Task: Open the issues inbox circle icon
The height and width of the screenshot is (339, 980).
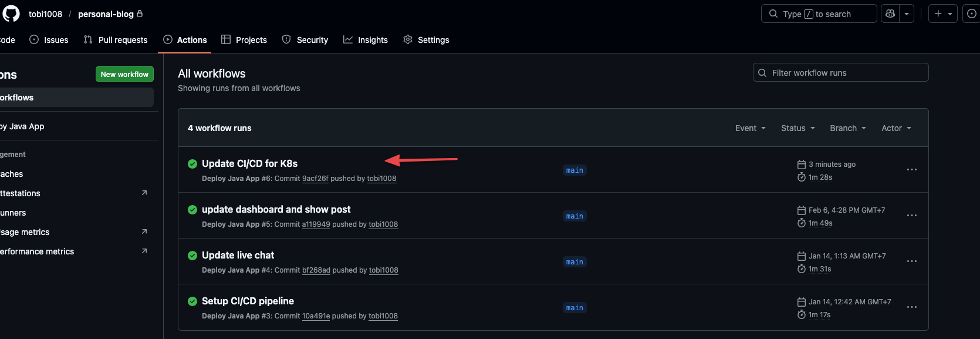Action: (x=971, y=14)
